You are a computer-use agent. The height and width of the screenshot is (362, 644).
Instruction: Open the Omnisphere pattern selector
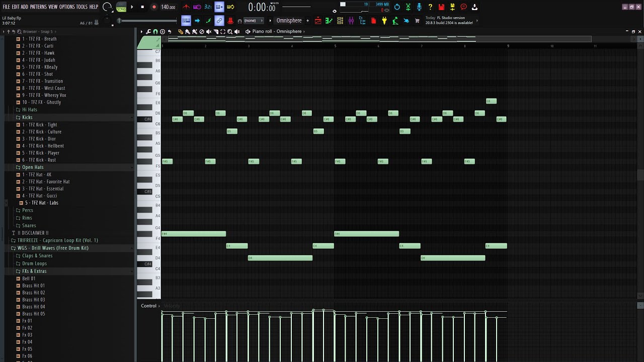pyautogui.click(x=289, y=21)
